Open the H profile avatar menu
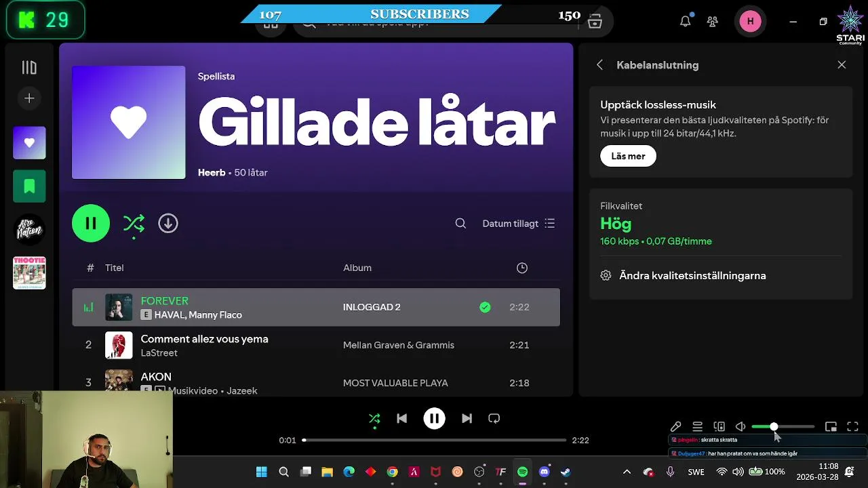 [750, 21]
